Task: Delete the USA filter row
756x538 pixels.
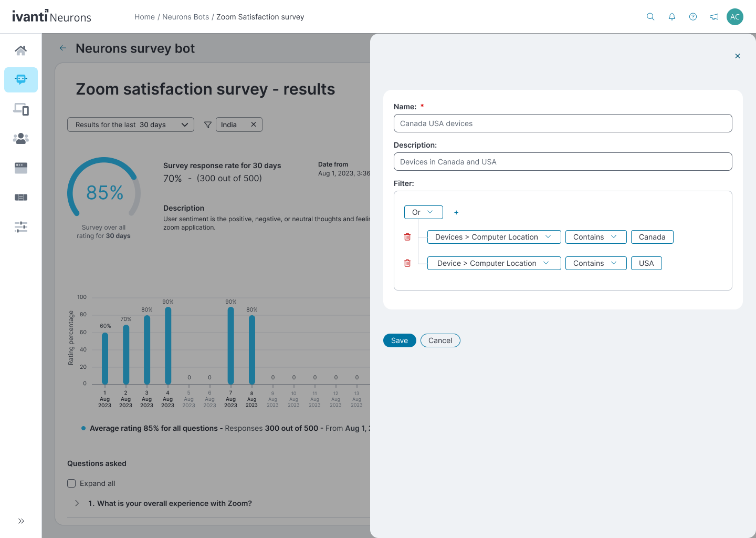Action: point(407,263)
